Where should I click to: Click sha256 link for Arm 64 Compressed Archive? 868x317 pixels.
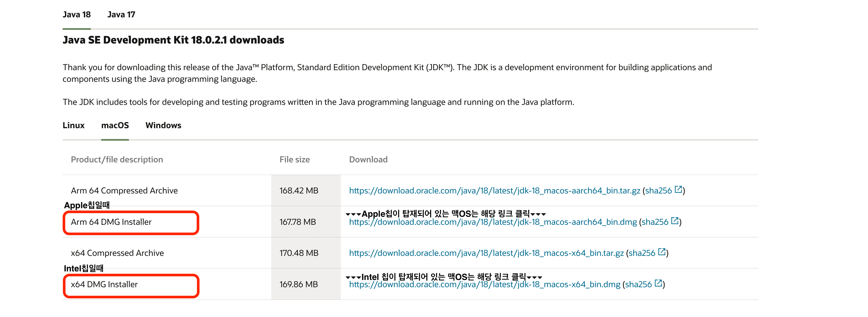658,191
